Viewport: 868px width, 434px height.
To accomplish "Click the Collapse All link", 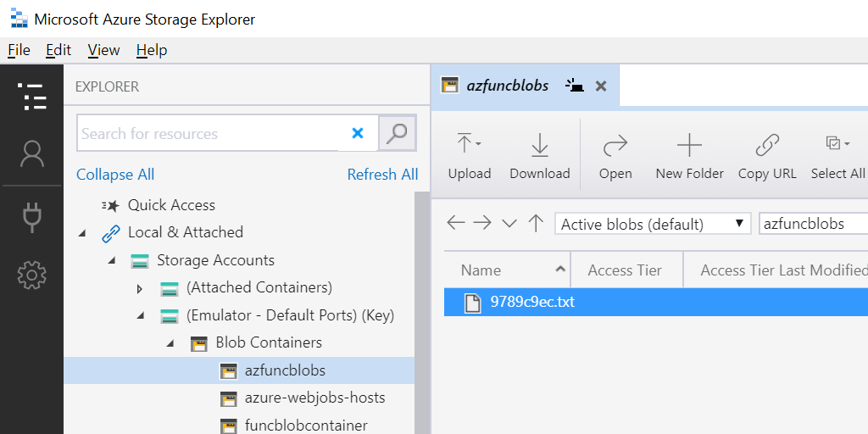I will pos(115,175).
